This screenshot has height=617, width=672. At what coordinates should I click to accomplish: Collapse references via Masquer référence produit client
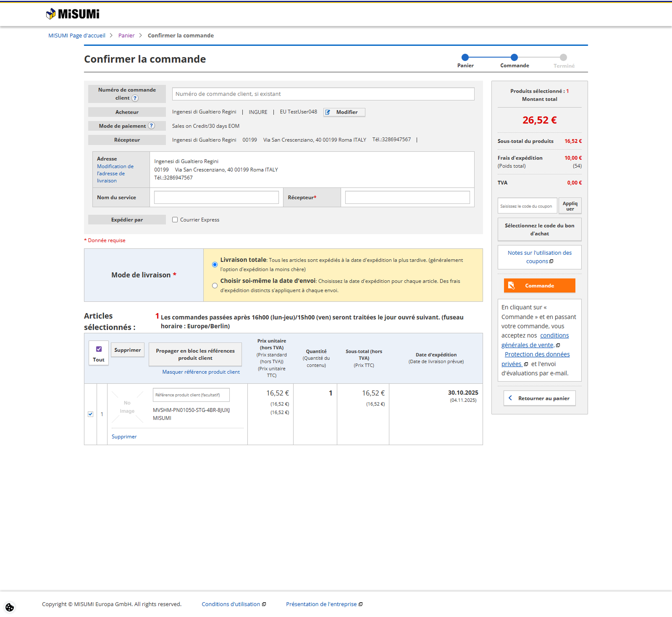[x=201, y=372]
